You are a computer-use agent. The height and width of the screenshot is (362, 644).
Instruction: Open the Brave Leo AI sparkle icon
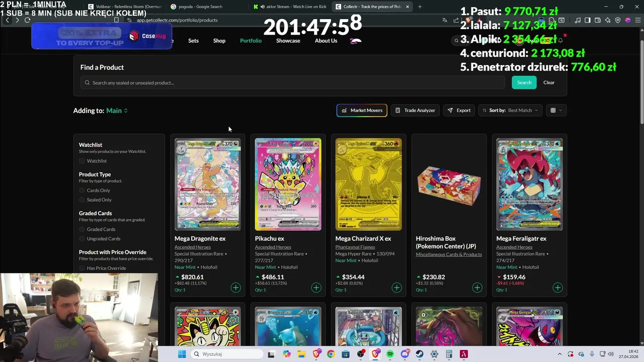click(608, 20)
